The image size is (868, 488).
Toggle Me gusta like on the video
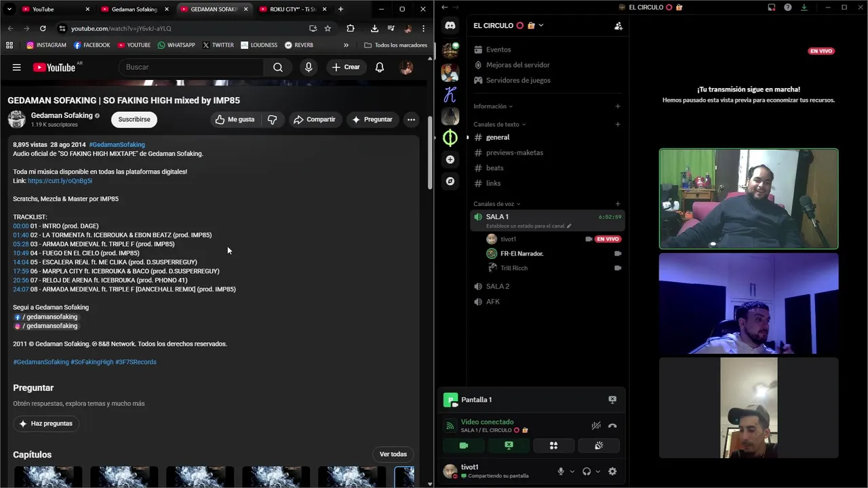[x=235, y=119]
